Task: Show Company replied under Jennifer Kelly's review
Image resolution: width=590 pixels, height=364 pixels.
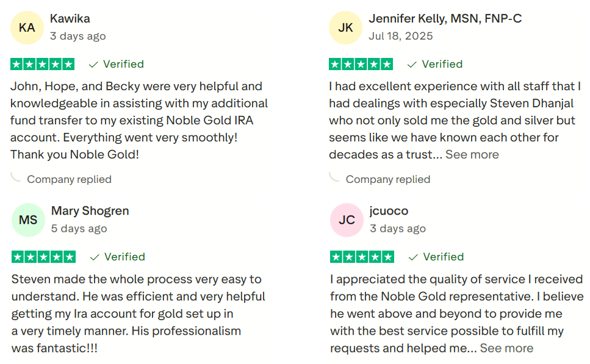Action: coord(387,179)
